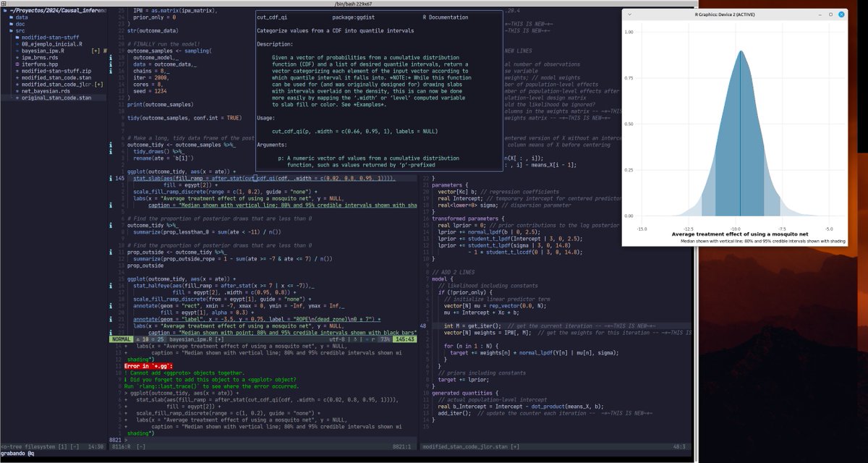Close the R Graphics window
Screen dimensions: 868x463
[842, 14]
